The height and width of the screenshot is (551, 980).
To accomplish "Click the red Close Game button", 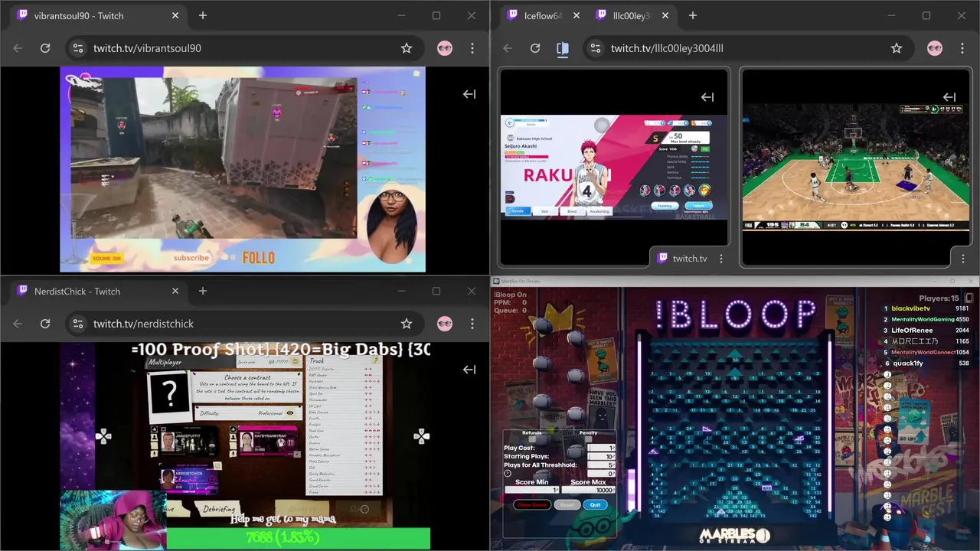I will 532,505.
